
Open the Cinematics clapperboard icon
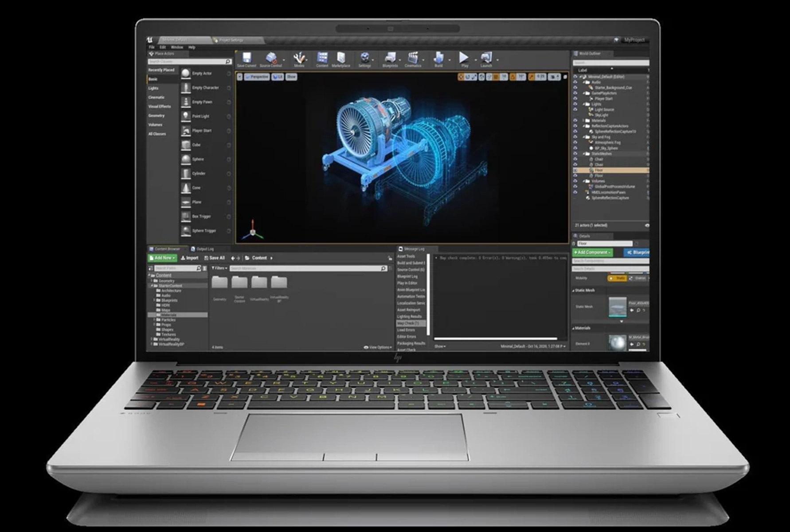pos(413,58)
